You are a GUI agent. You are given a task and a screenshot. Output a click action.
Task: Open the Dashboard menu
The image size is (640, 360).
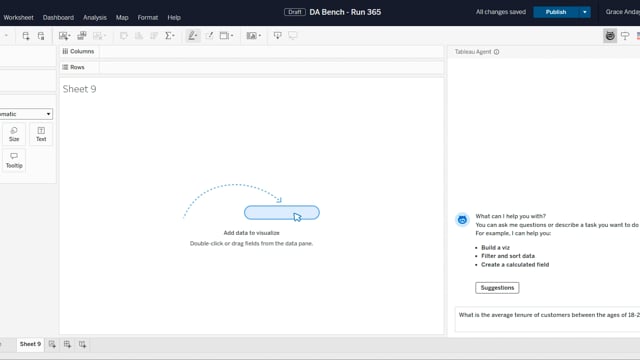pyautogui.click(x=58, y=18)
